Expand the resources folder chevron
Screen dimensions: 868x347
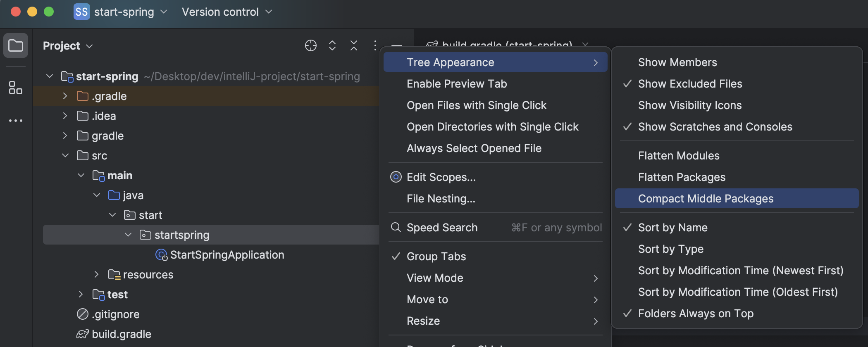(x=96, y=274)
